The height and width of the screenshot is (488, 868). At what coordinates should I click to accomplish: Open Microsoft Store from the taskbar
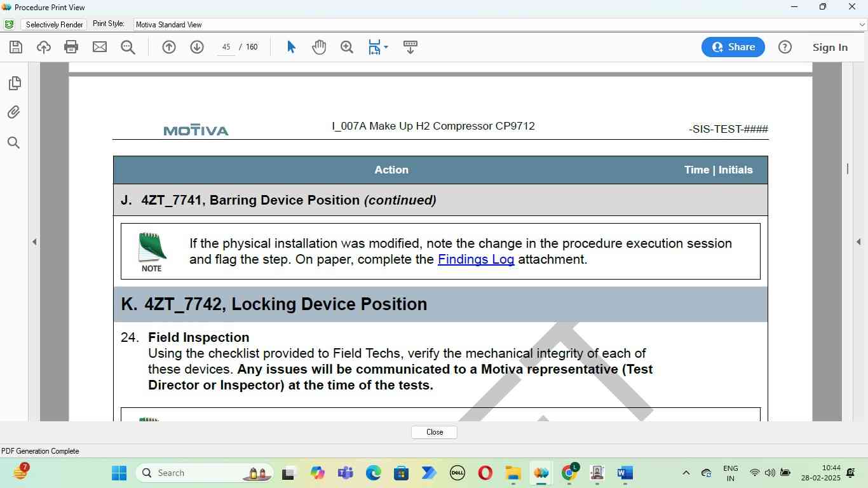[401, 473]
